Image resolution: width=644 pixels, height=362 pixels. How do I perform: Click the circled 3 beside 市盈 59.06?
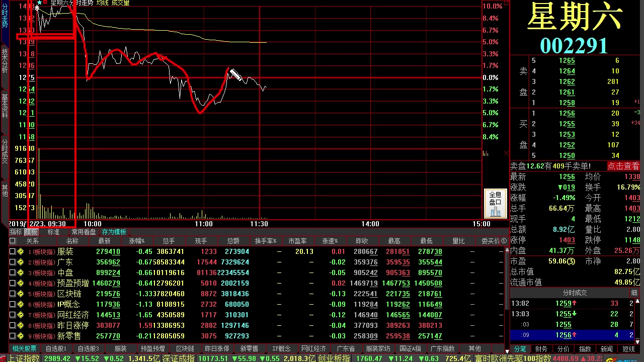click(571, 261)
